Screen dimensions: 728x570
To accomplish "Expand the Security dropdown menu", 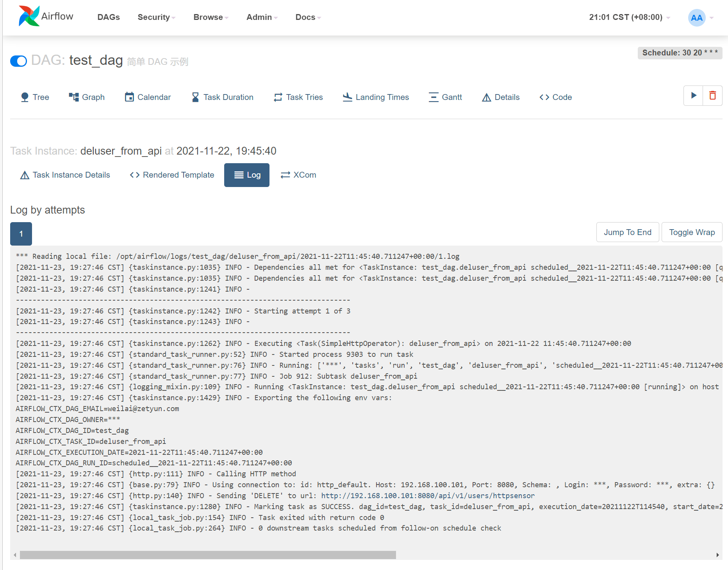I will tap(156, 17).
